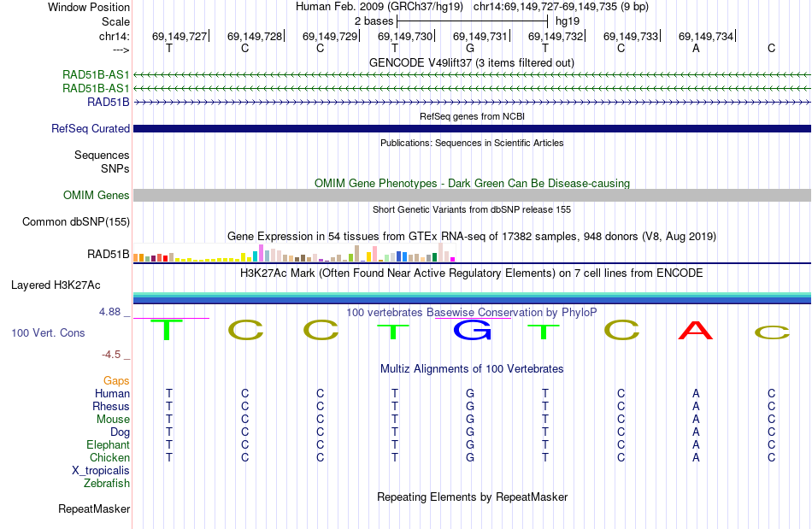812x529 pixels.
Task: Click the -4.5 PhyloP lower scale value
Action: [111, 355]
